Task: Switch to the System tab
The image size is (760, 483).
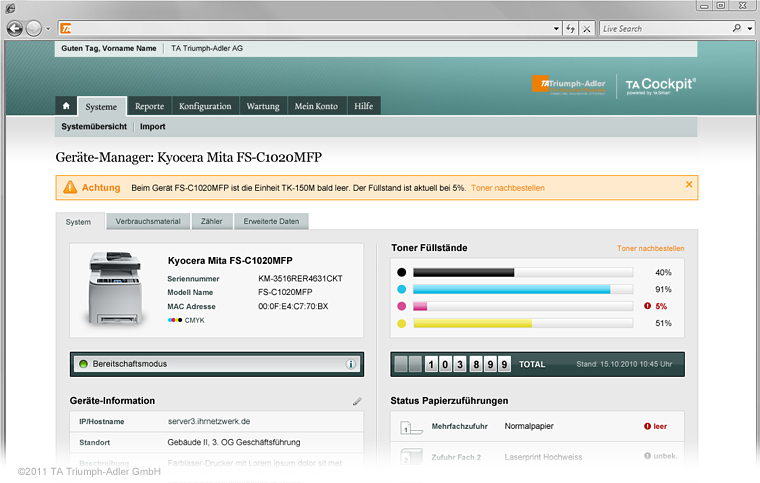Action: coord(79,222)
